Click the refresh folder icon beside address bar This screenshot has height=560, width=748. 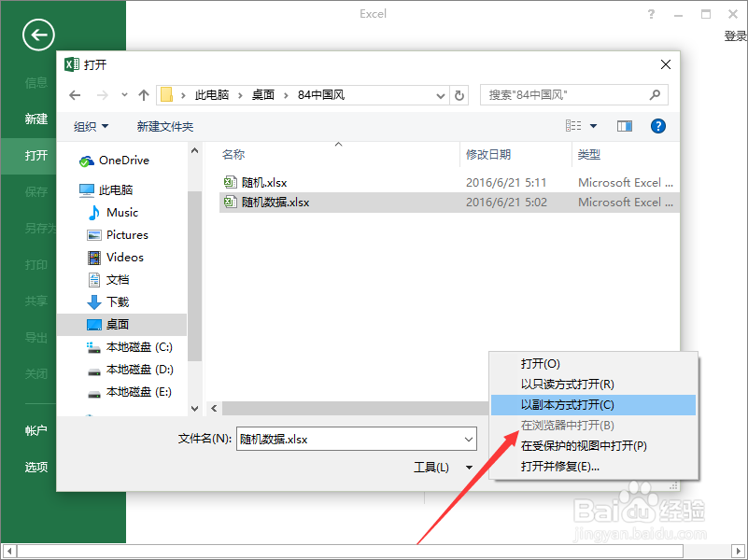pos(458,94)
